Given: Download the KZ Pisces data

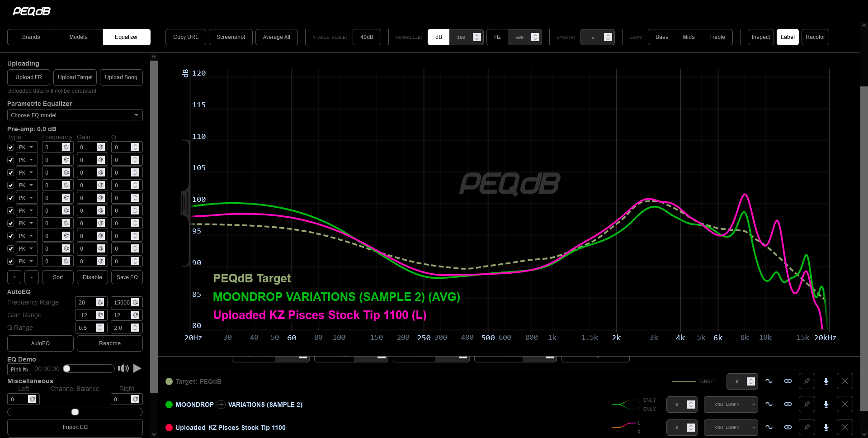Looking at the screenshot, I should (826, 428).
